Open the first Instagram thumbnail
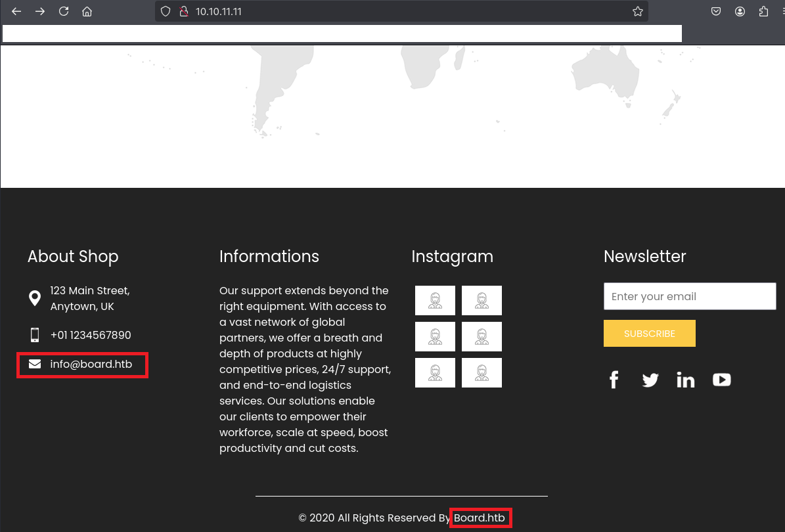 point(435,300)
